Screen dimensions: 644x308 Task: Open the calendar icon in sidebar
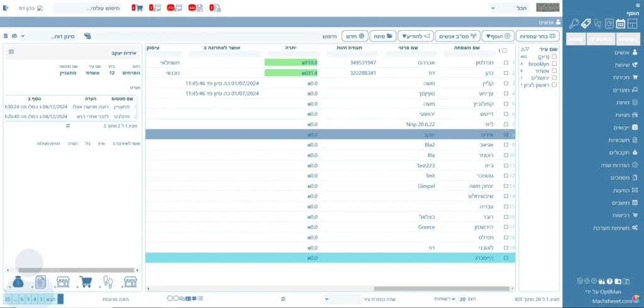(x=621, y=24)
